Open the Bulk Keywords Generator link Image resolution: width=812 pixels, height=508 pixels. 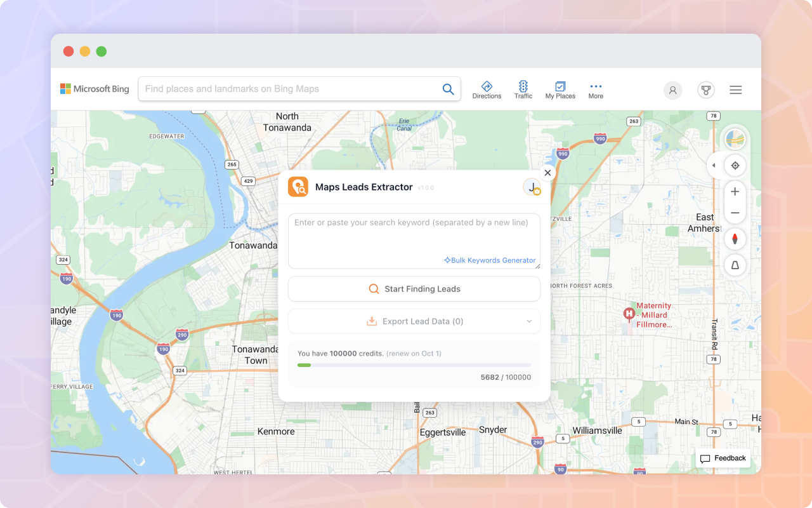490,260
